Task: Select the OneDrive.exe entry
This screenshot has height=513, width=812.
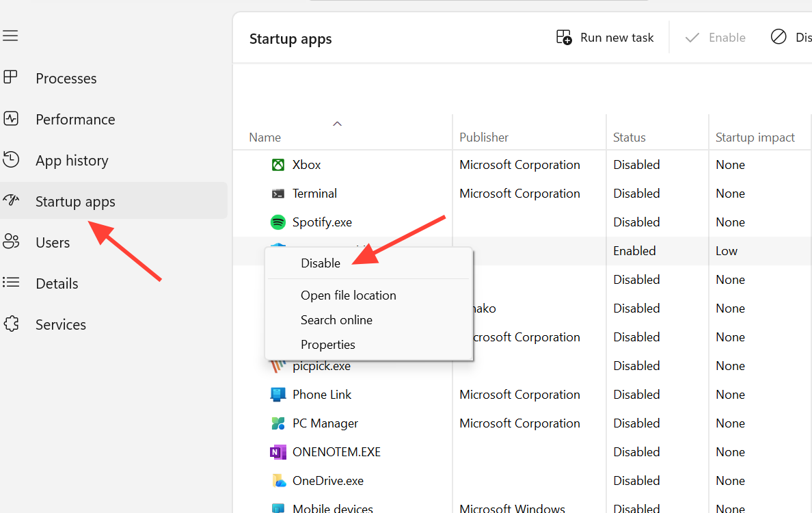Action: point(328,481)
